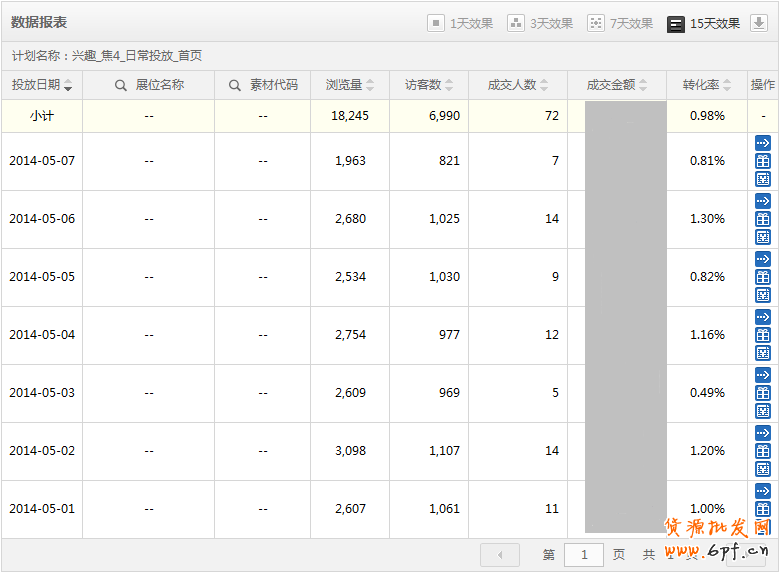Image resolution: width=779 pixels, height=572 pixels.
Task: Sort table by 转化率 column
Action: pyautogui.click(x=707, y=86)
